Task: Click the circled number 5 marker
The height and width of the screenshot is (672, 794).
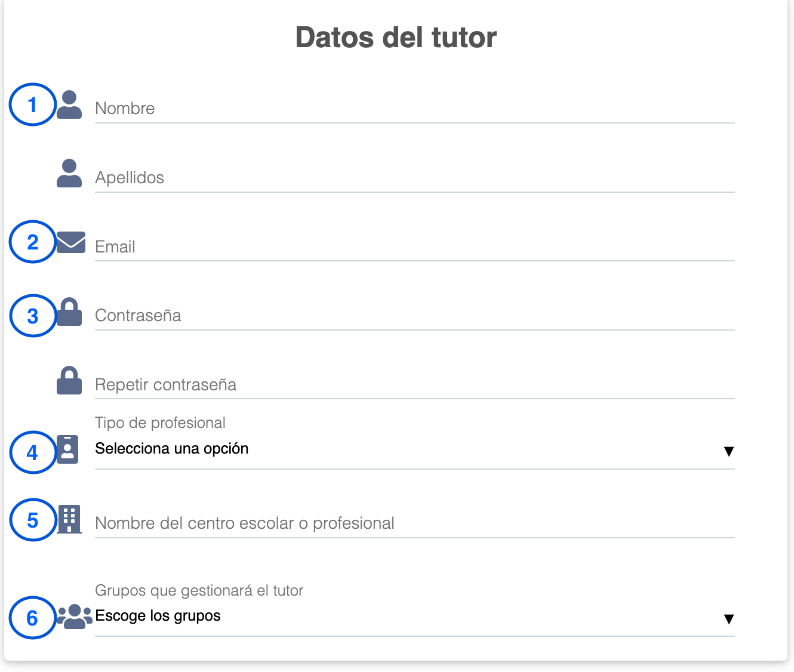Action: (x=33, y=520)
